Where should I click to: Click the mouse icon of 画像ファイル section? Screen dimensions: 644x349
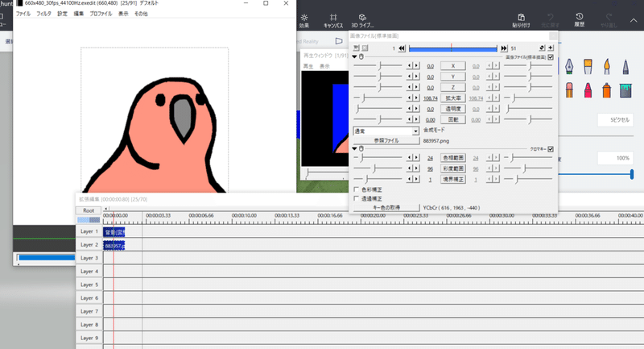[361, 56]
